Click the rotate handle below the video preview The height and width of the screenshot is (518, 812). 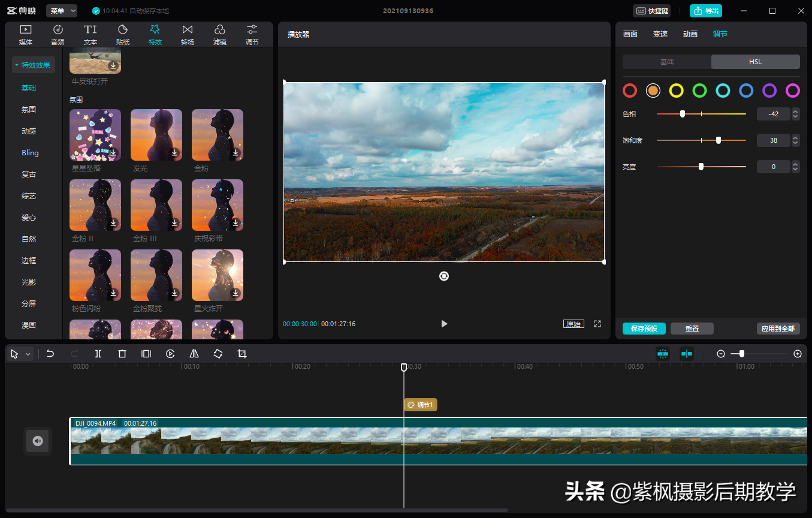click(x=444, y=276)
